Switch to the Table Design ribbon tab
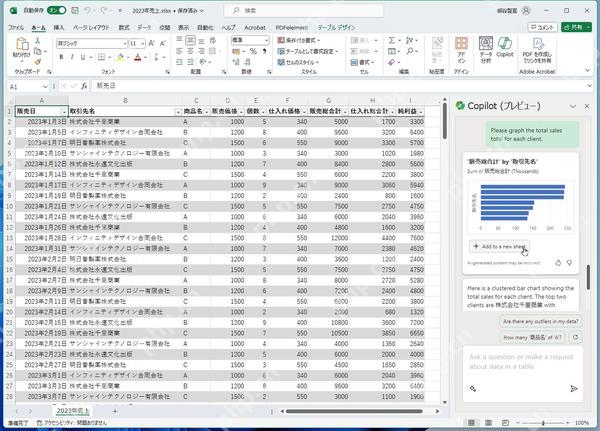The height and width of the screenshot is (431, 600). coord(337,28)
